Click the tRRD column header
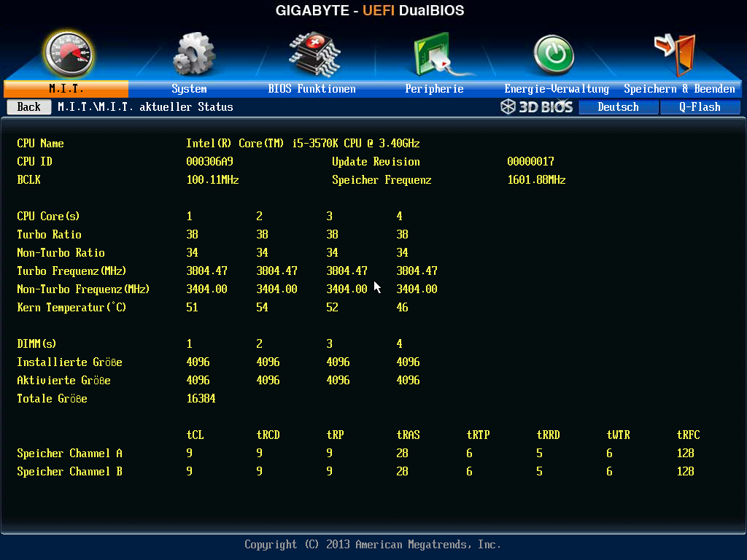The width and height of the screenshot is (747, 560). [548, 435]
